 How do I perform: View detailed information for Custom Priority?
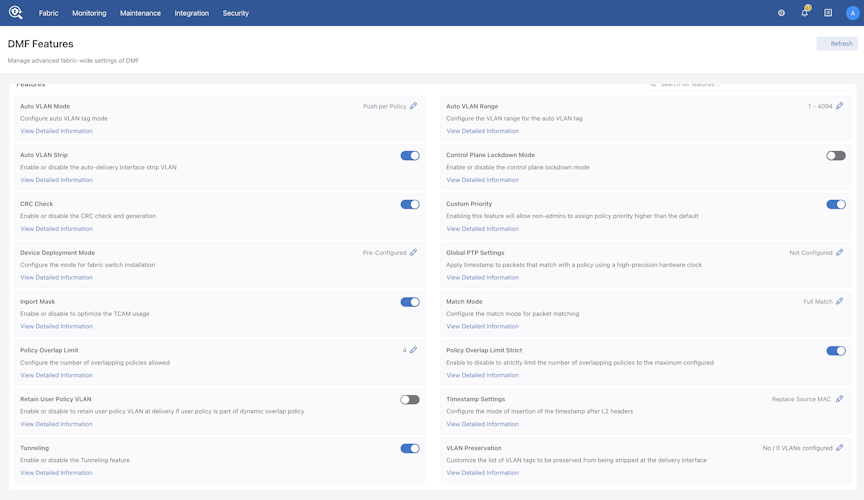482,229
